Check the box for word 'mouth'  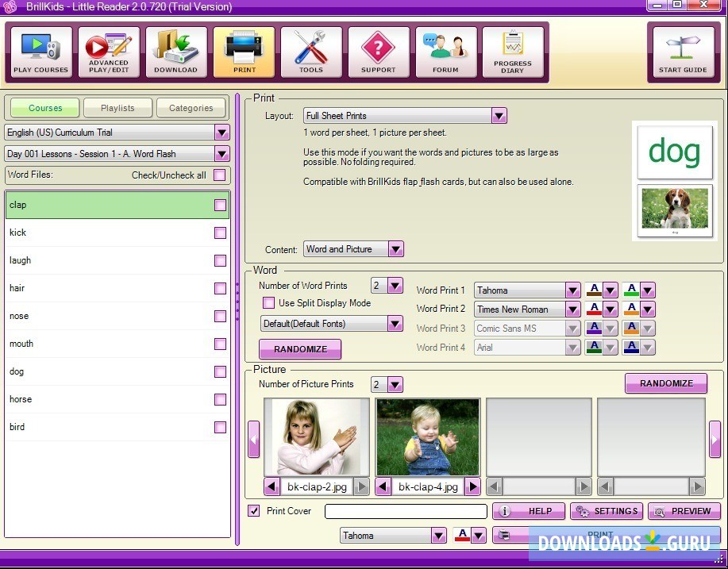pos(220,344)
